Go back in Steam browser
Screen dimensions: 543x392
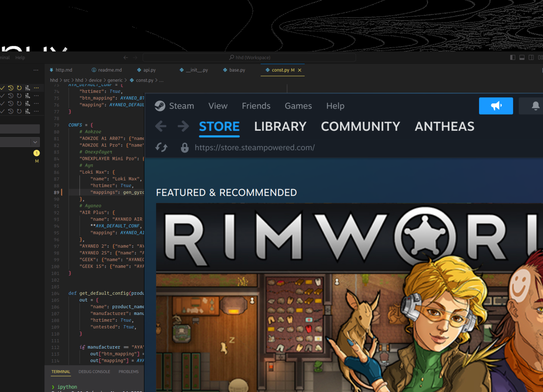161,126
